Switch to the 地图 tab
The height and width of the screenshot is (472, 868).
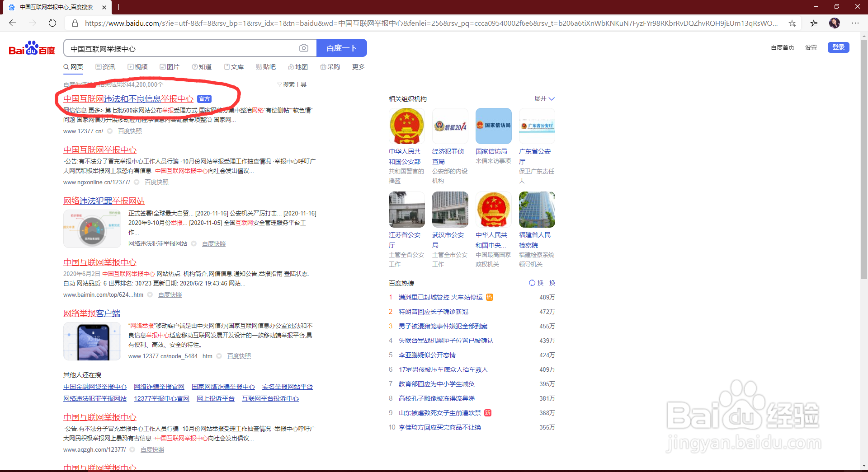click(298, 67)
